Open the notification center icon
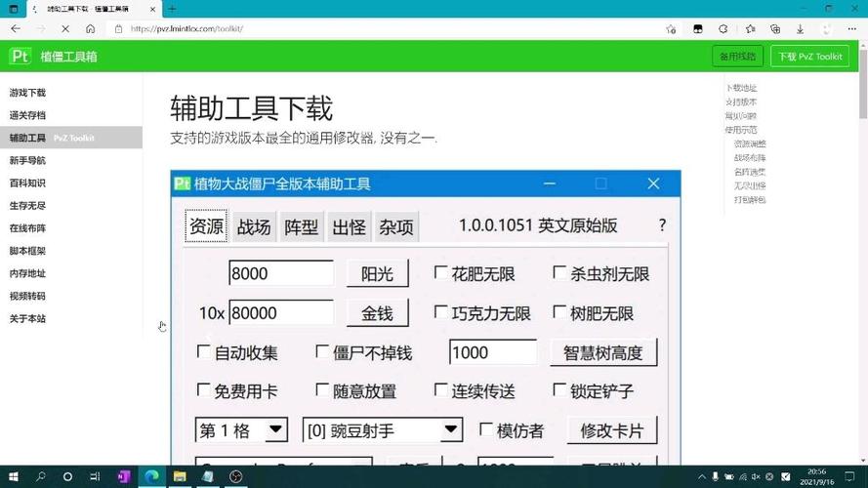The width and height of the screenshot is (868, 488). click(849, 476)
